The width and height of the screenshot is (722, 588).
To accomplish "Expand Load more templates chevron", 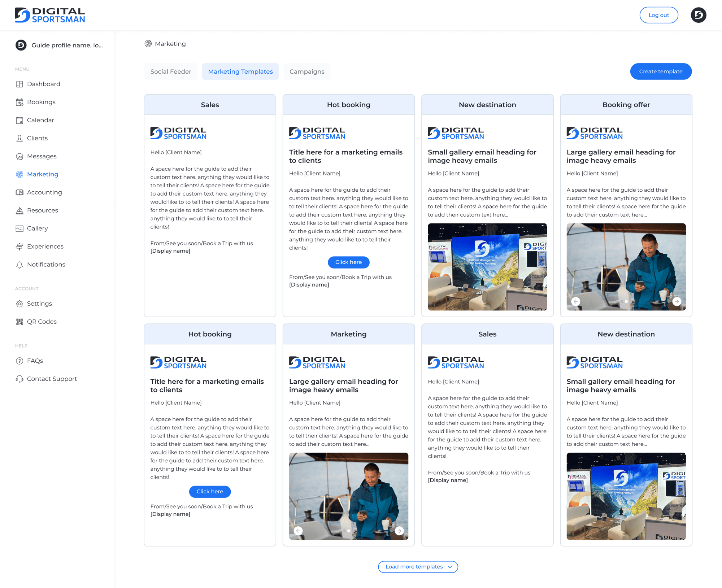I will click(450, 567).
